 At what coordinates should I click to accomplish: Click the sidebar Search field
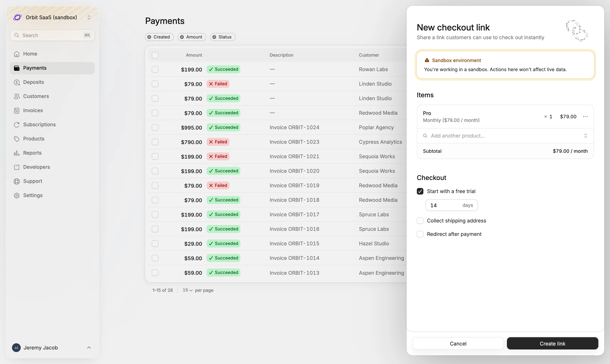coord(52,35)
